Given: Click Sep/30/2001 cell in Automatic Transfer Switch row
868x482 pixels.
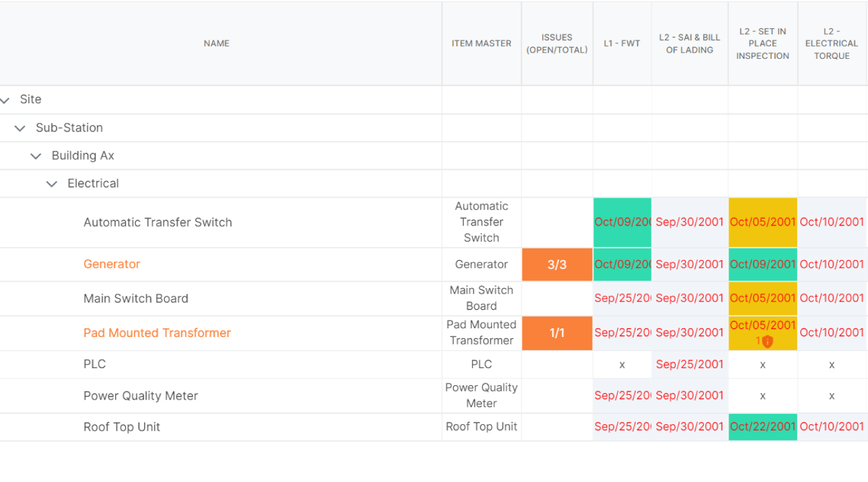Looking at the screenshot, I should click(x=689, y=222).
